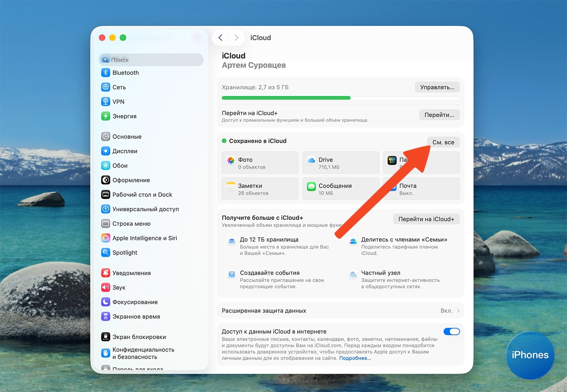Click the Drive 715,1 МБ text
This screenshot has height=392, width=567.
pos(329,163)
